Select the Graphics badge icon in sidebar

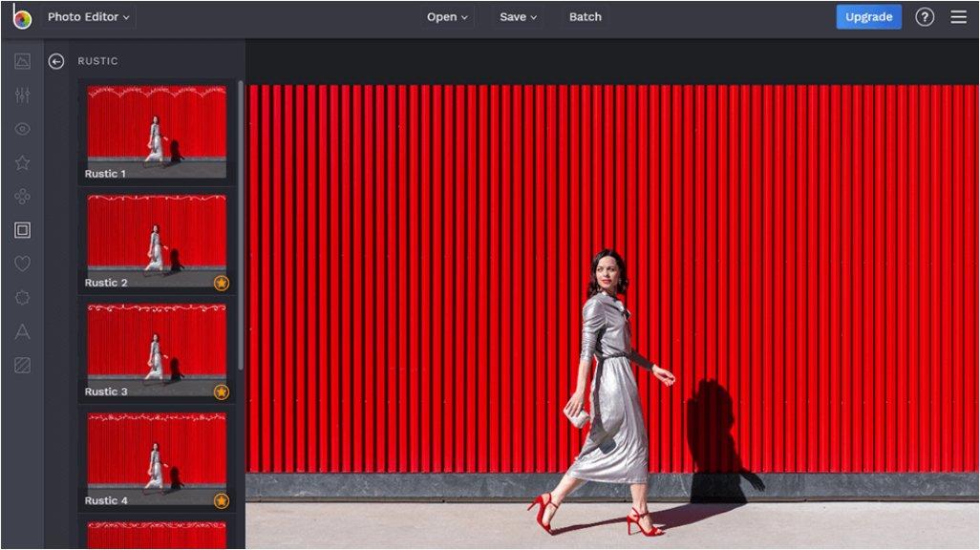pos(22,297)
